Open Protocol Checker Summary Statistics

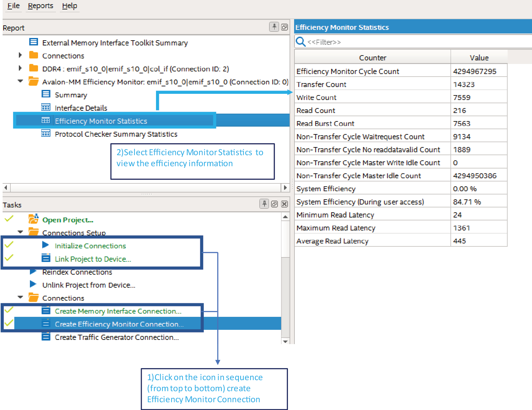pos(116,134)
